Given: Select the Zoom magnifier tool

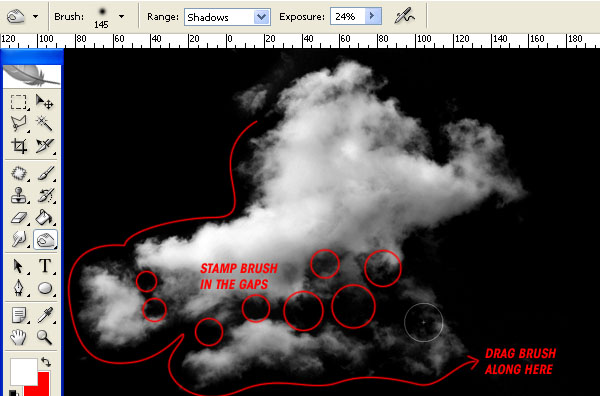Looking at the screenshot, I should [x=45, y=337].
